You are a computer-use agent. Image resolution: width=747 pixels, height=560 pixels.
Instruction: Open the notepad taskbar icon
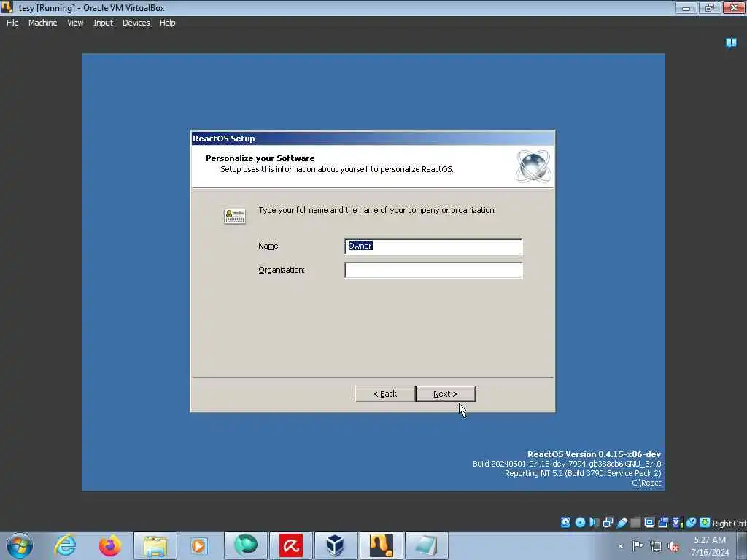426,545
